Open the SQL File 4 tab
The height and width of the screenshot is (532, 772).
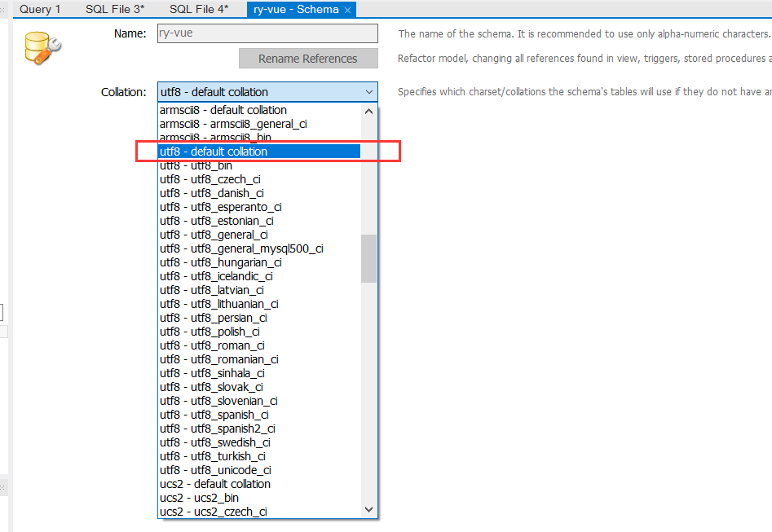tap(198, 9)
